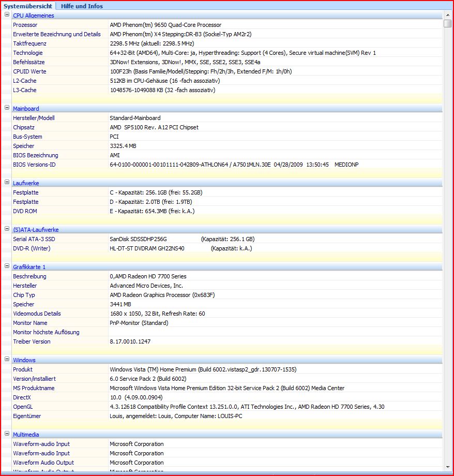Click the Prozessor row label
This screenshot has height=476, width=454.
(25, 25)
